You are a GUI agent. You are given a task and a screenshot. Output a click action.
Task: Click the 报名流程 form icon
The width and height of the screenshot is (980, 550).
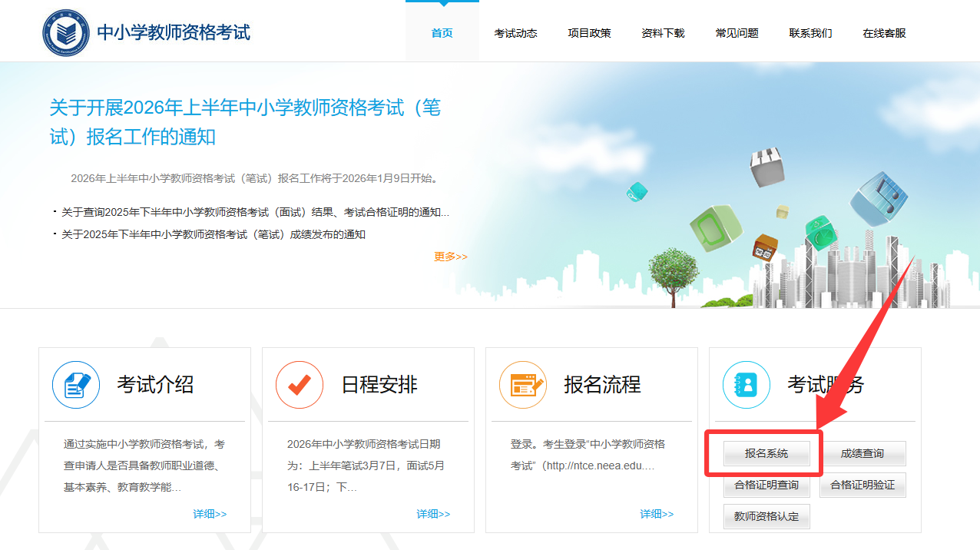(x=523, y=385)
